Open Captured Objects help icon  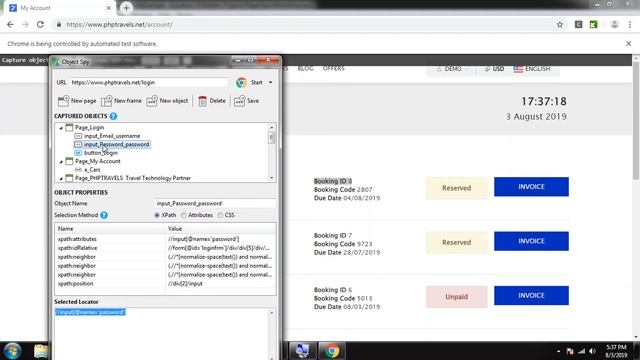click(x=113, y=116)
